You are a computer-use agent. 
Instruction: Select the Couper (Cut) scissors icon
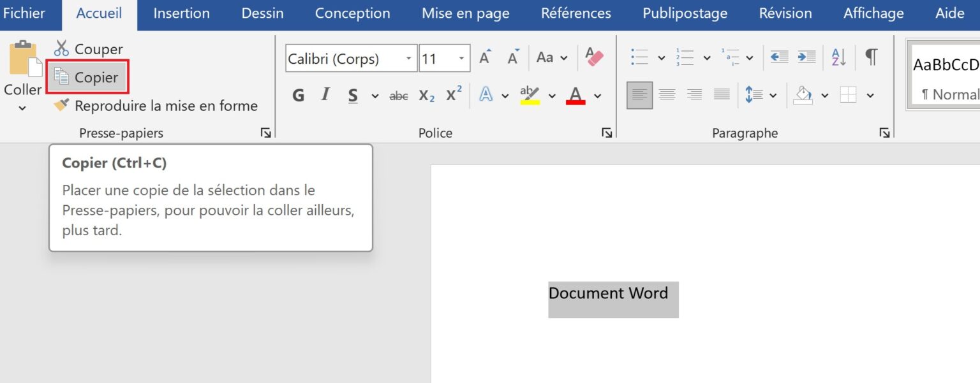click(61, 48)
